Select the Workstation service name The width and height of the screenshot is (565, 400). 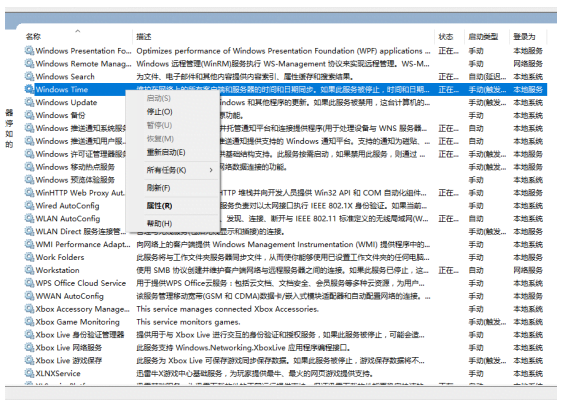coord(57,270)
